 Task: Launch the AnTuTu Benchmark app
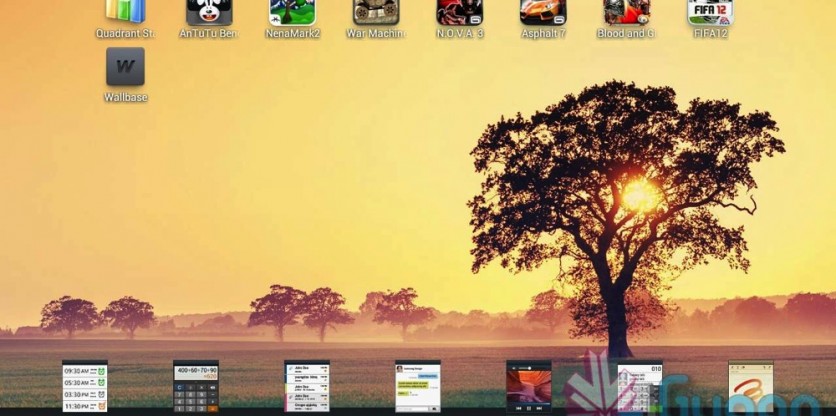tap(209, 12)
